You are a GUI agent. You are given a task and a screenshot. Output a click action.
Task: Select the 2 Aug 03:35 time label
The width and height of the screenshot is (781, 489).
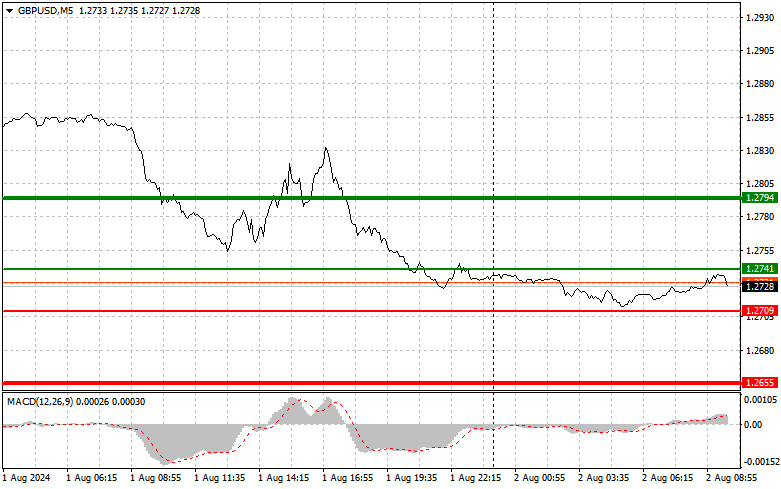[603, 478]
